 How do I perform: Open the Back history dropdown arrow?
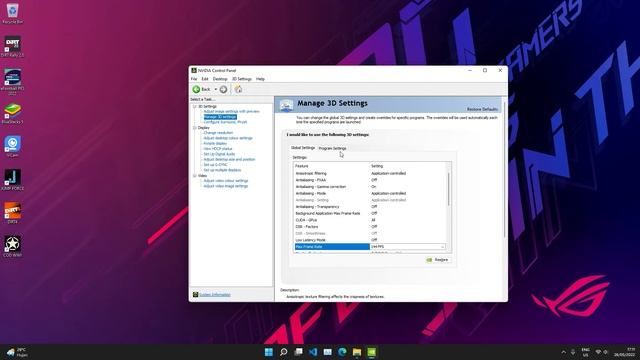tap(216, 89)
